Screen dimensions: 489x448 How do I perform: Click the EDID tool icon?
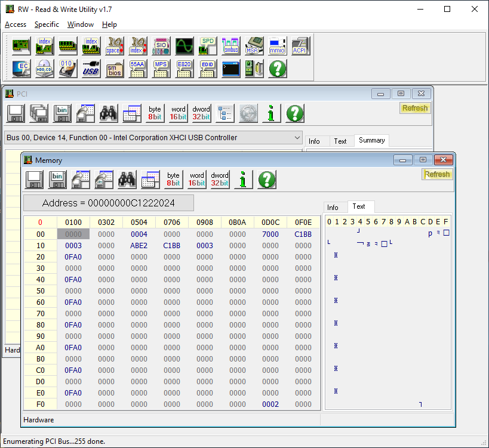point(207,68)
